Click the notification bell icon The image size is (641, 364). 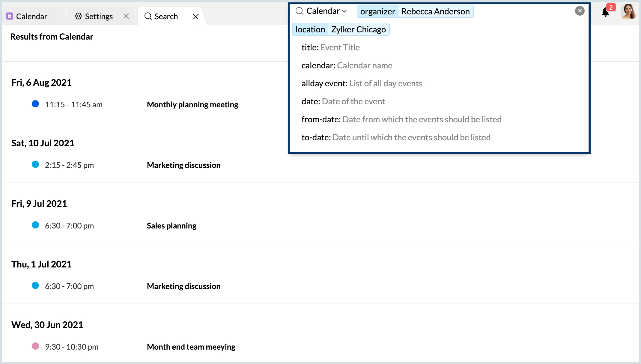tap(605, 12)
